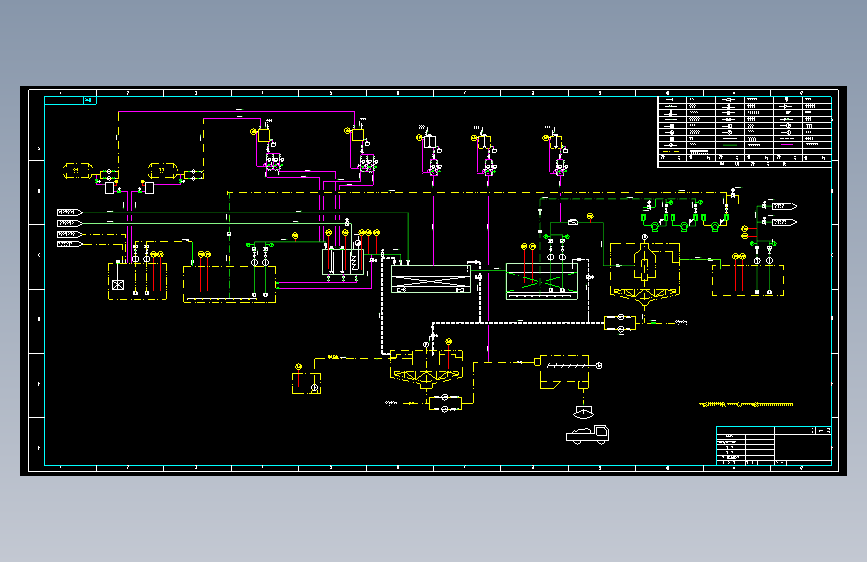Select the pump pair beside the right clarifier
This screenshot has height=562, width=867.
620,323
